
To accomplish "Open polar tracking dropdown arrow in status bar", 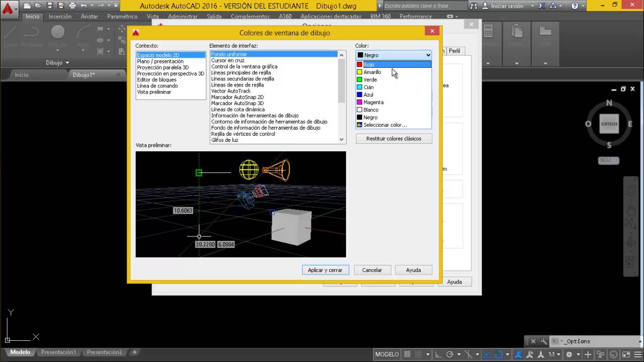I will point(459,354).
